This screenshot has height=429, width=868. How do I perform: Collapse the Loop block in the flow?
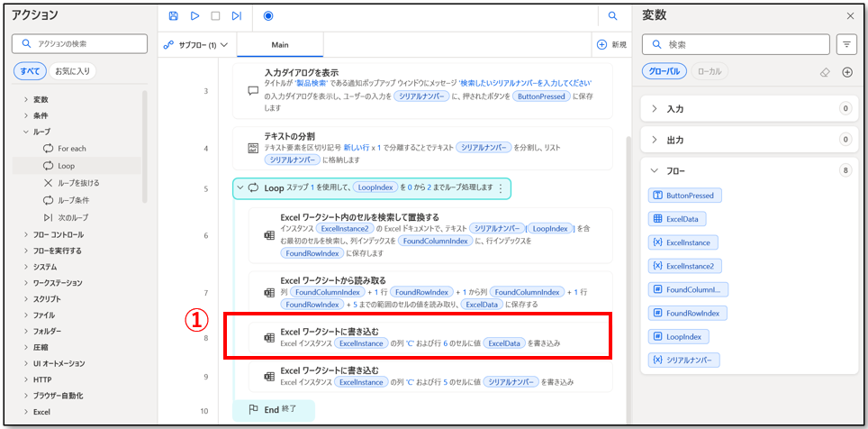tap(240, 187)
